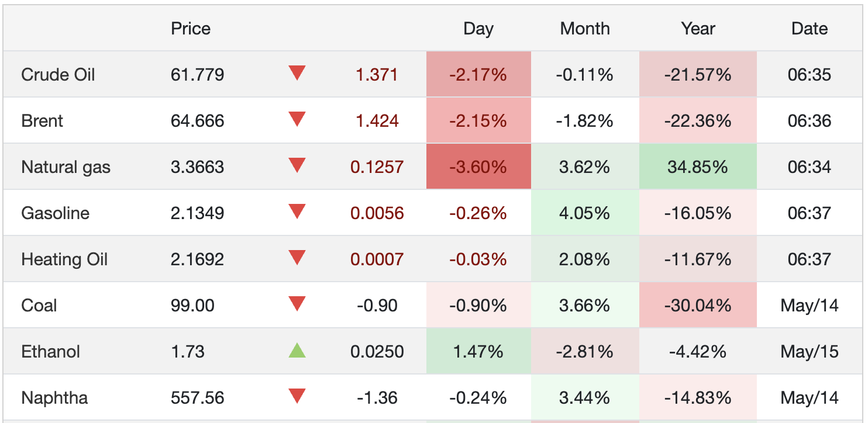Viewport: 868px width, 423px height.
Task: Click the -1.82% month change cell
Action: pyautogui.click(x=585, y=120)
